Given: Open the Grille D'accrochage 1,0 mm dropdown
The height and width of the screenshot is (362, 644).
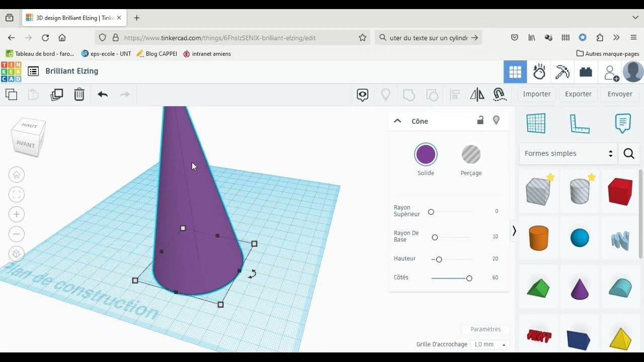Looking at the screenshot, I should pyautogui.click(x=490, y=344).
